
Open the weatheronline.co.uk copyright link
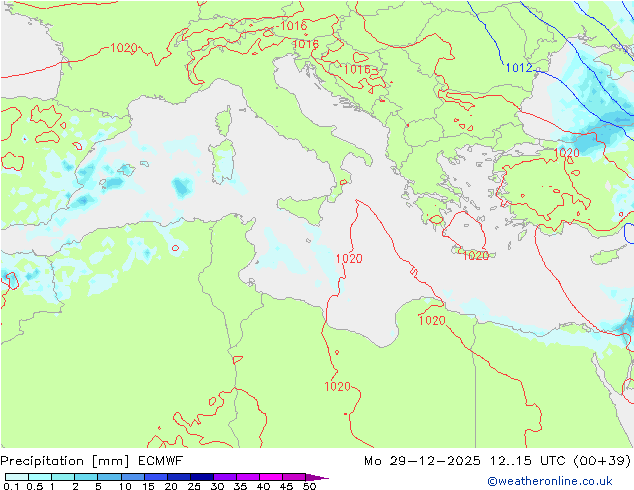(x=549, y=481)
